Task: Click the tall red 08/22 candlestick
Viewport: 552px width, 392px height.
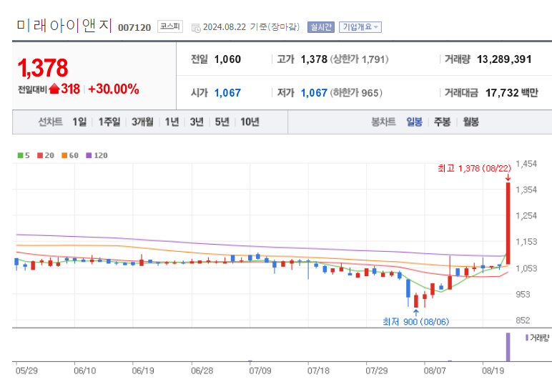Action: (x=508, y=223)
